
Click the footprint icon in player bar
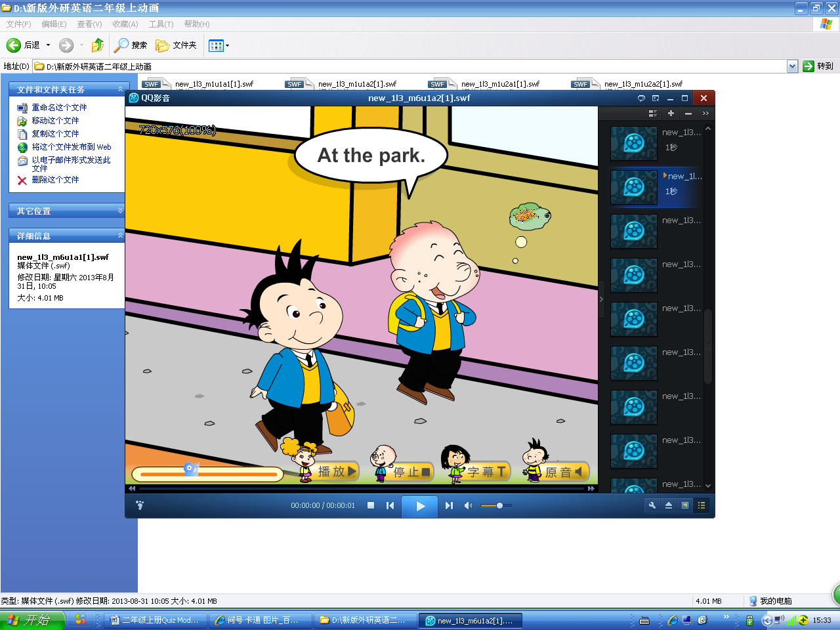click(140, 505)
